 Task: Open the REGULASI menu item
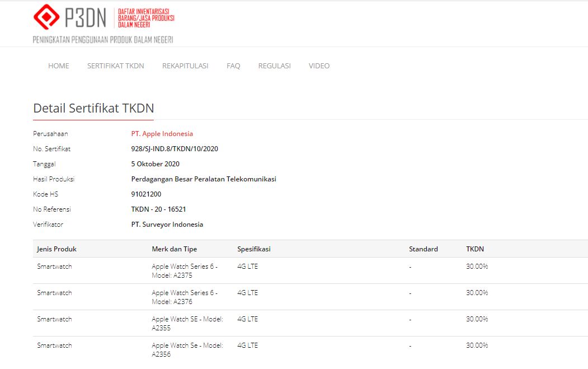point(275,66)
